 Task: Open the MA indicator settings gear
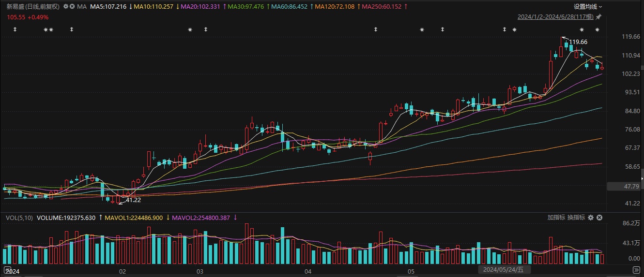(x=65, y=7)
